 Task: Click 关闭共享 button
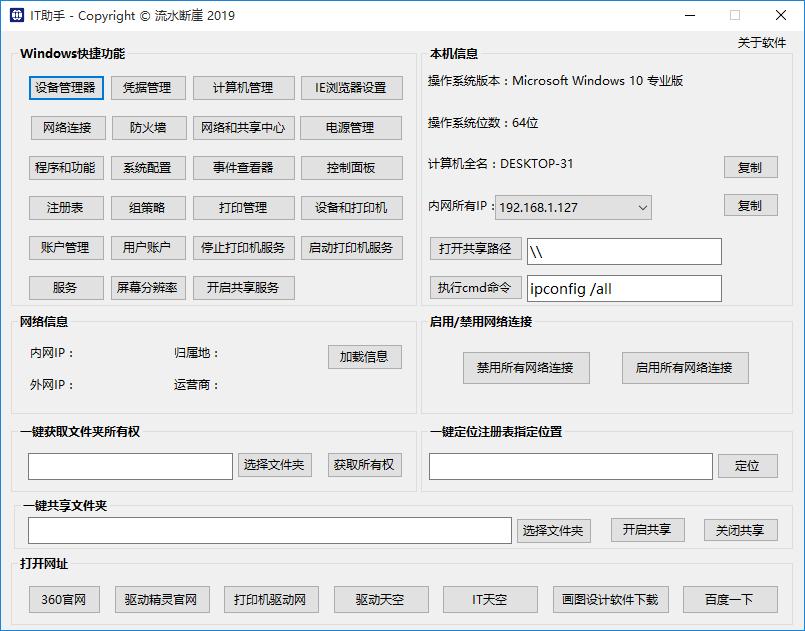740,530
